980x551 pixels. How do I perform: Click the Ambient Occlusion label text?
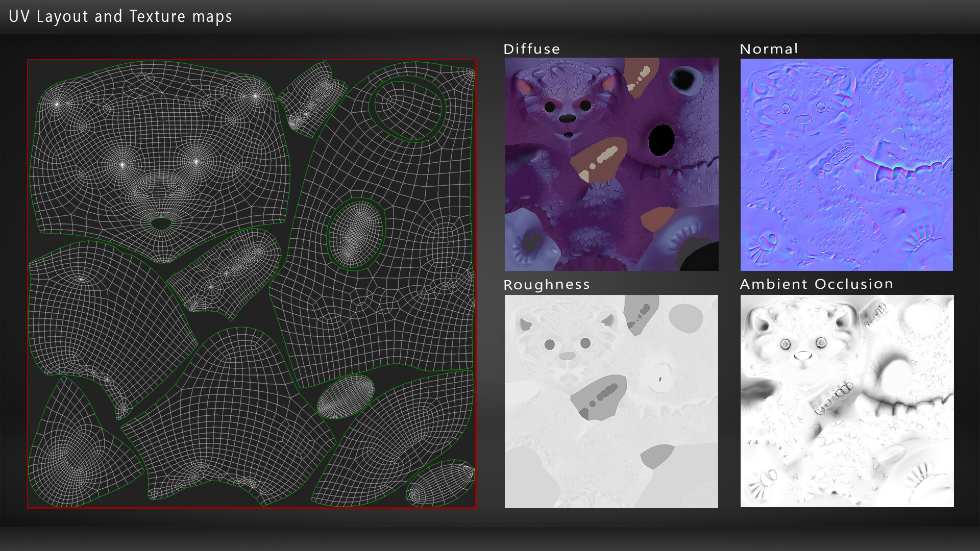(816, 284)
